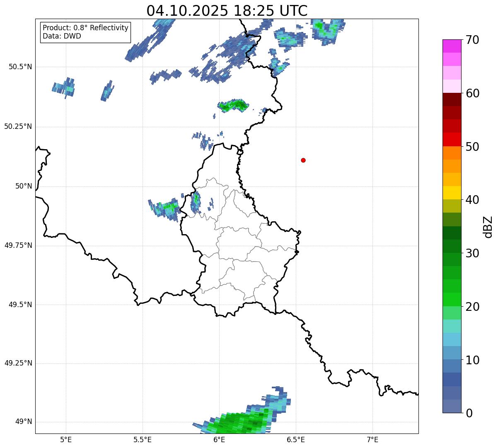Screen dimensions: 498x448
Task: Click the latitude label 49.25°N
Action: coord(18,363)
